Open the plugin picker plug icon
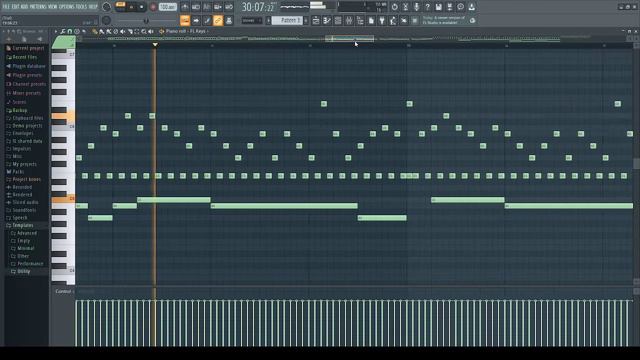Viewport: 640px width, 360px height. click(x=382, y=20)
